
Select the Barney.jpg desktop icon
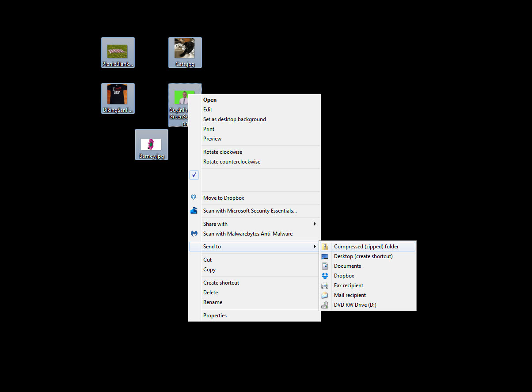(x=152, y=145)
